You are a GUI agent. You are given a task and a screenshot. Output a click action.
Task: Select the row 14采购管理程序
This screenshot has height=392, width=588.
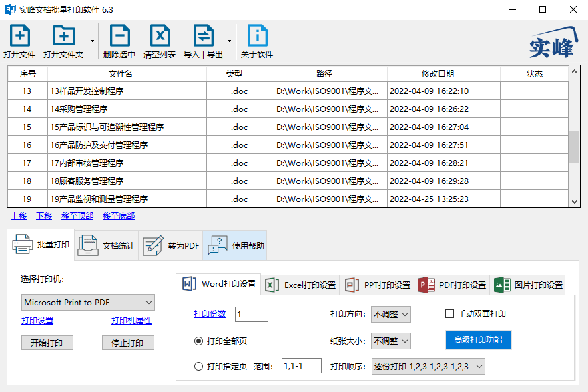coord(288,109)
